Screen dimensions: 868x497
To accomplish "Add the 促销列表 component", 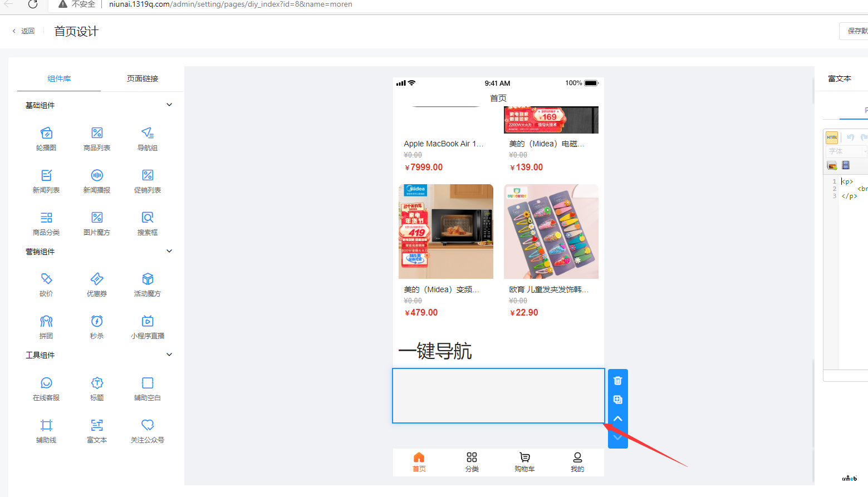I will 148,181.
